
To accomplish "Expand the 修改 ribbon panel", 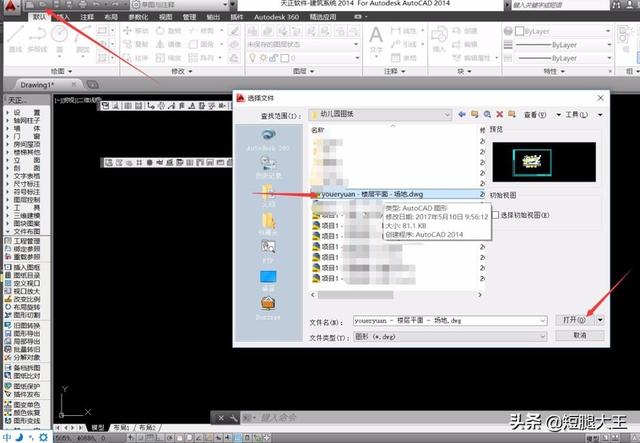I will click(182, 71).
